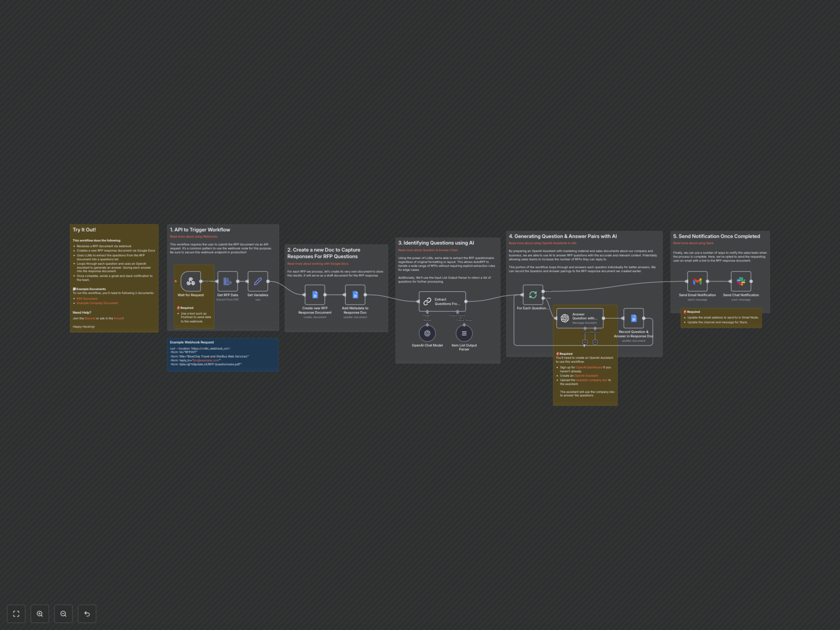Image resolution: width=840 pixels, height=630 pixels.
Task: Fit the workflow to the screen
Action: pos(16,614)
